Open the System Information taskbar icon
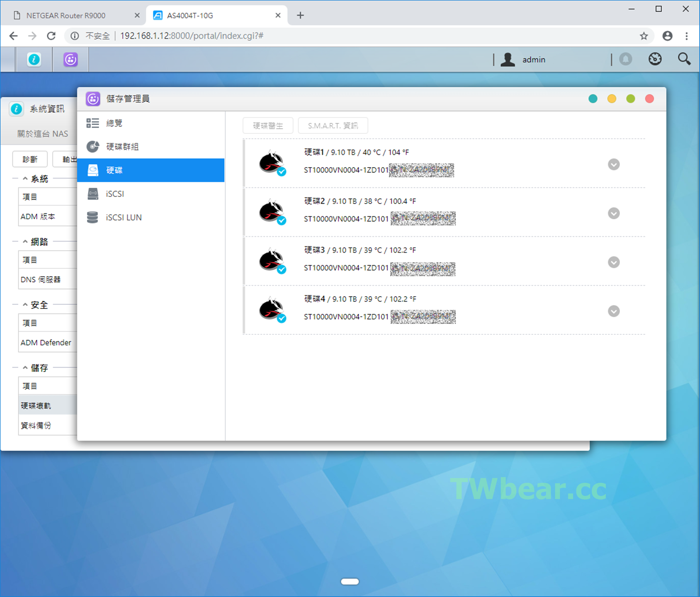Image resolution: width=700 pixels, height=597 pixels. (x=34, y=60)
